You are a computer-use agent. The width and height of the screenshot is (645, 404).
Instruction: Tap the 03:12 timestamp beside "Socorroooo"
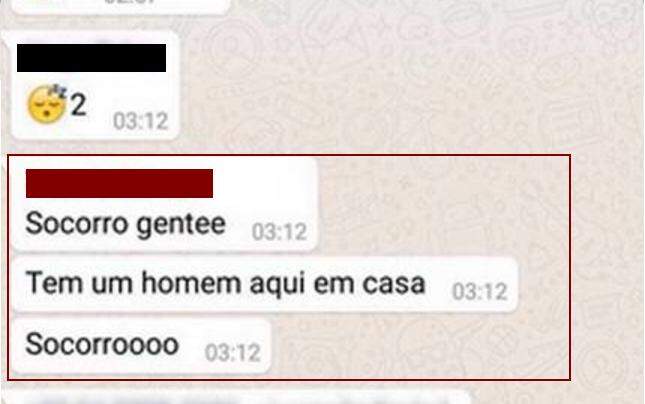[233, 353]
